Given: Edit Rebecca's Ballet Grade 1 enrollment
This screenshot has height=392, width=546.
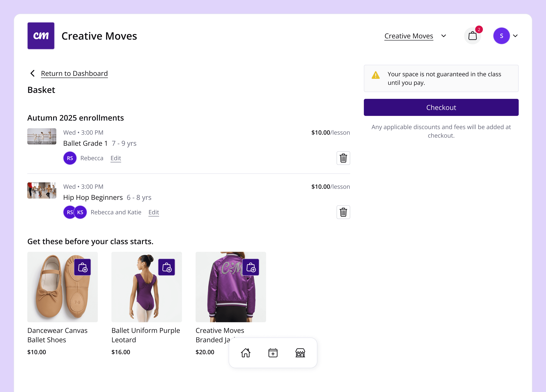Looking at the screenshot, I should (x=116, y=158).
